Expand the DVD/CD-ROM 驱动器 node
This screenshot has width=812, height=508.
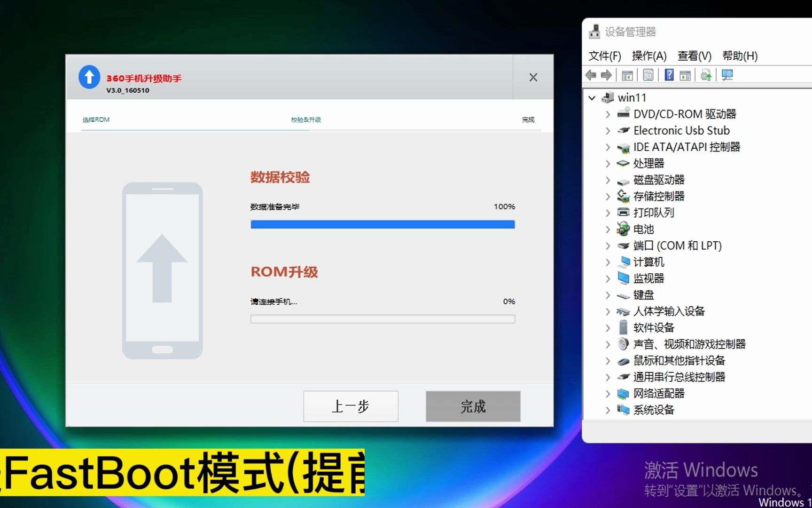pyautogui.click(x=608, y=114)
